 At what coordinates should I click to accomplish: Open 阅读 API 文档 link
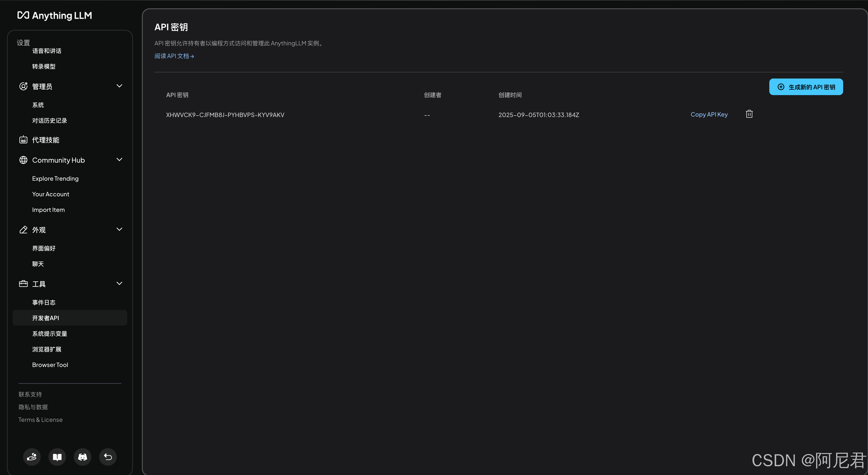click(x=174, y=56)
